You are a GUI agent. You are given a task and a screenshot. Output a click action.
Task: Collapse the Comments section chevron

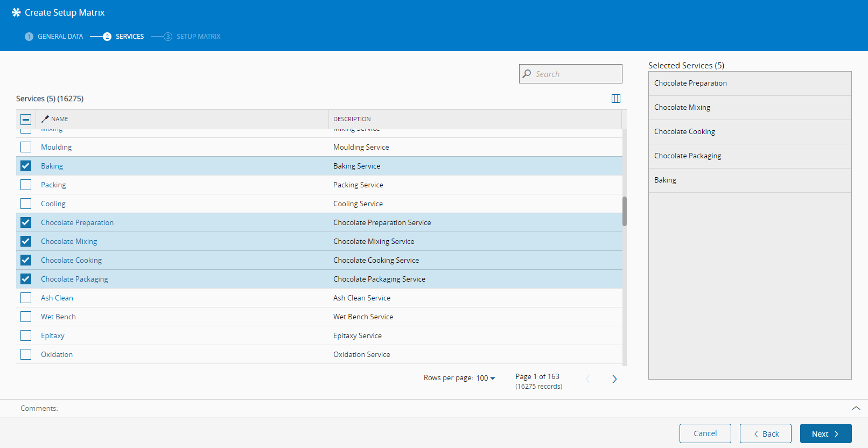point(856,408)
